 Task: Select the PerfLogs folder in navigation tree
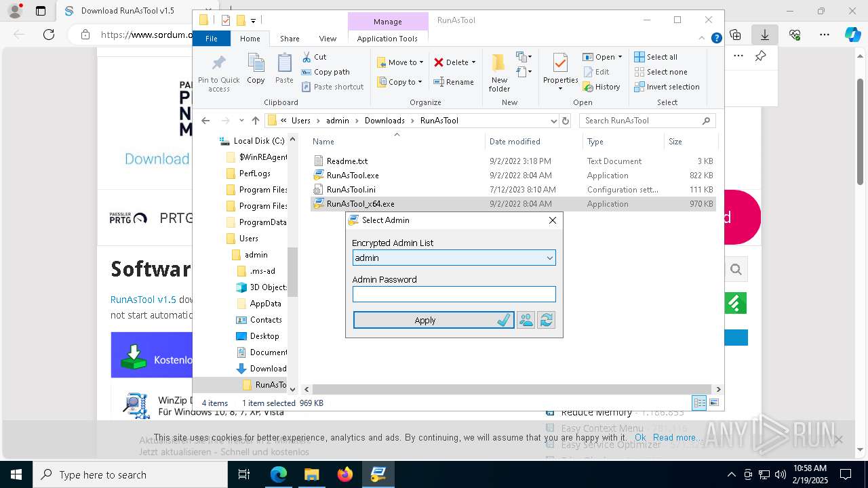coord(254,174)
